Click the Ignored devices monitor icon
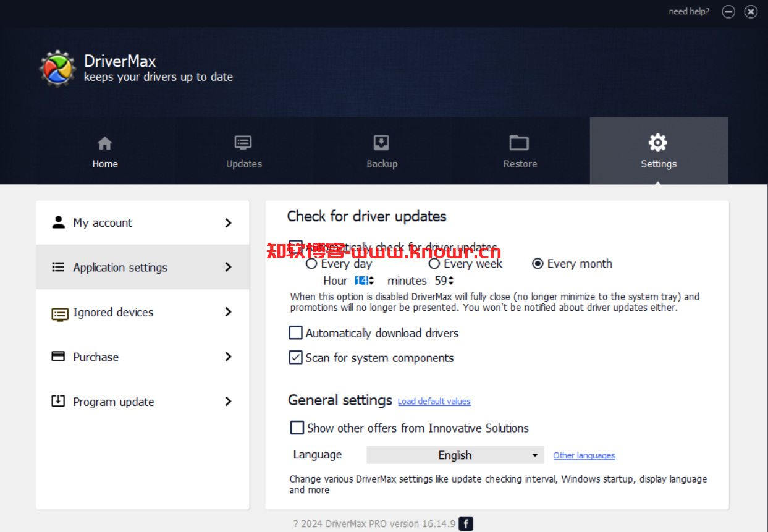This screenshot has height=532, width=768. (x=59, y=313)
